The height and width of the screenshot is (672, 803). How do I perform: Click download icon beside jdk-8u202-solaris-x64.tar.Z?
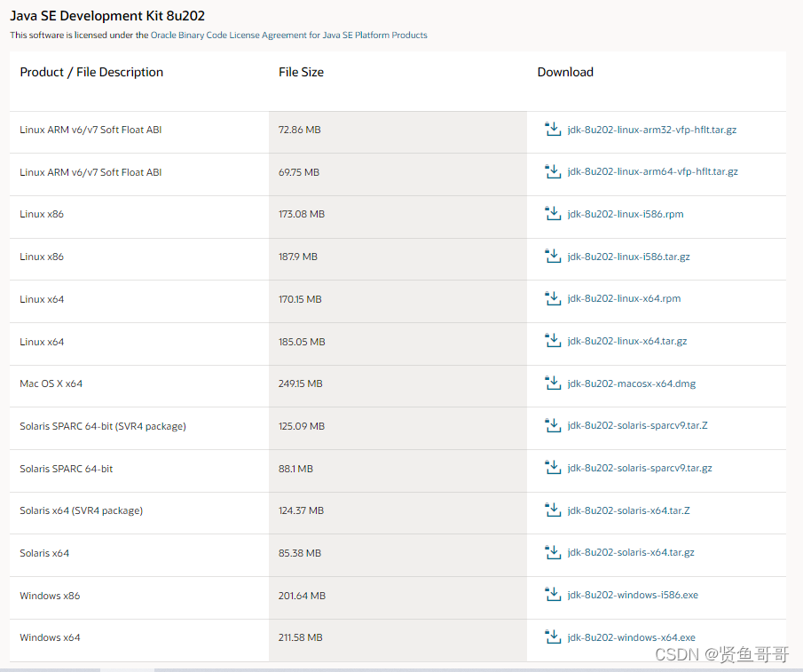[553, 510]
